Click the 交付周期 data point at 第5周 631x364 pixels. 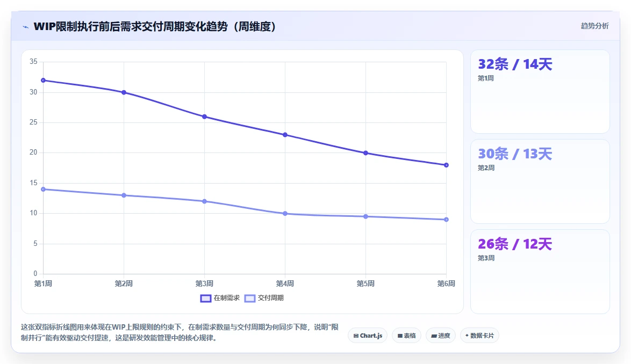366,216
